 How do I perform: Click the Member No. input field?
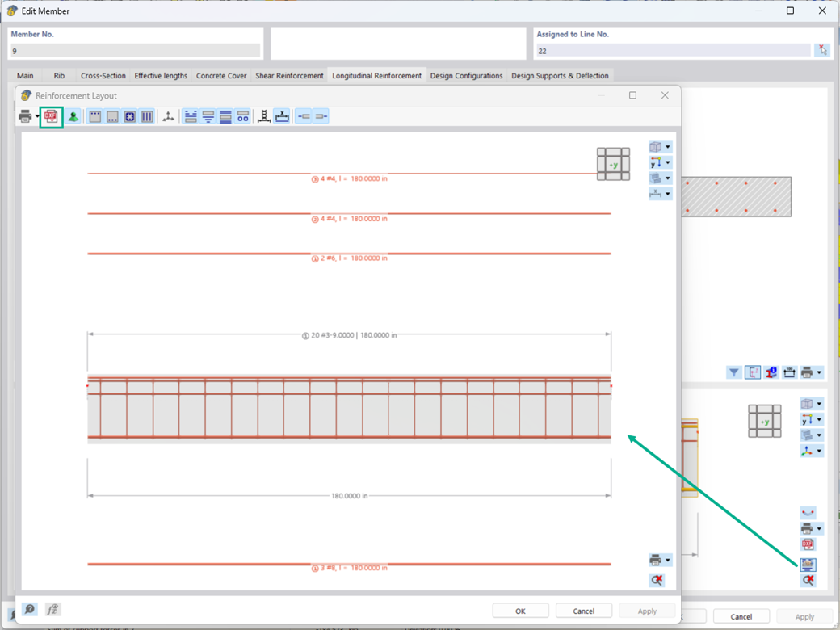click(x=133, y=49)
